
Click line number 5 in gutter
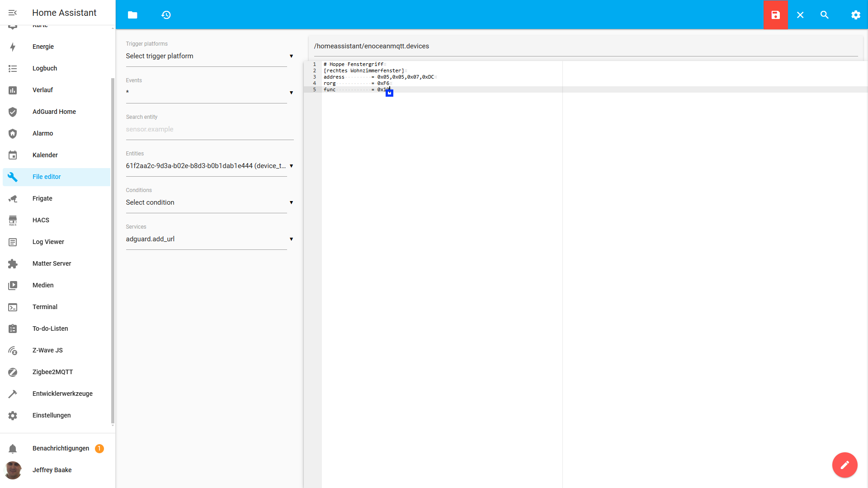pos(315,89)
